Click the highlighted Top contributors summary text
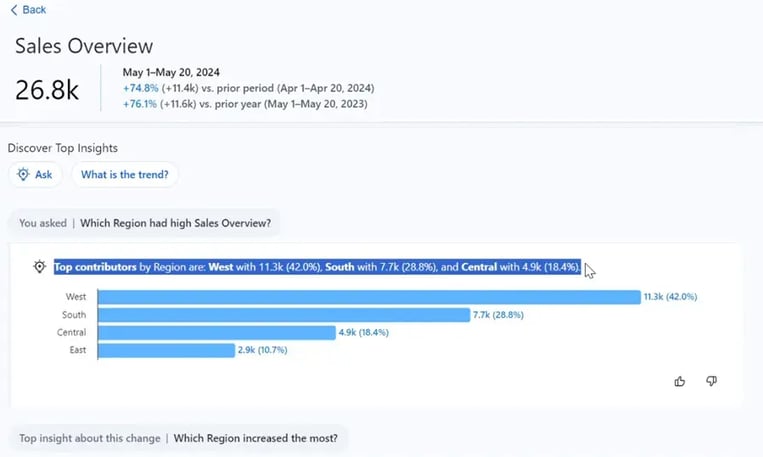The height and width of the screenshot is (457, 763). pyautogui.click(x=316, y=267)
